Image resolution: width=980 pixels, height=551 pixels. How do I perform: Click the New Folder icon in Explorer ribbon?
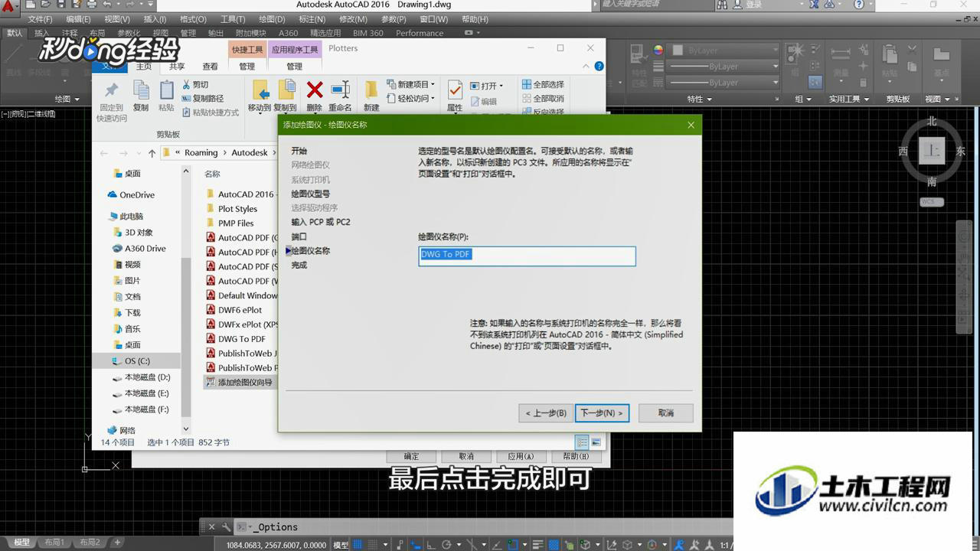(x=371, y=90)
